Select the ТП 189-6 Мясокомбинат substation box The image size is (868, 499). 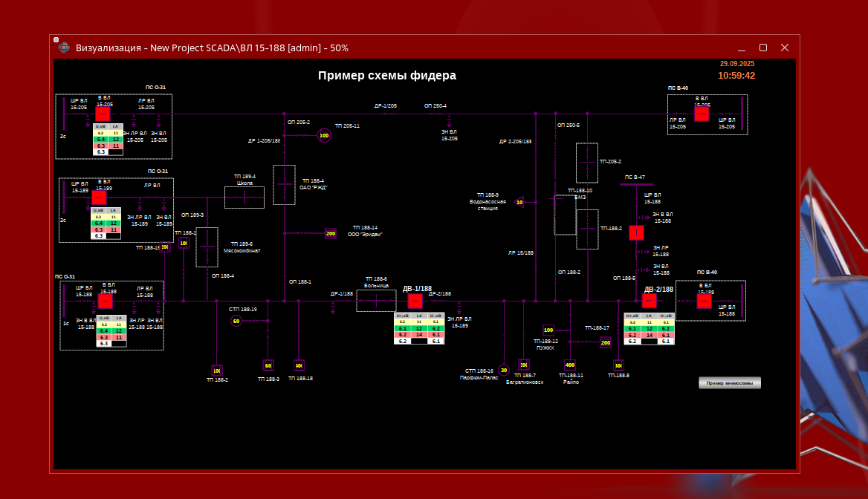(207, 247)
